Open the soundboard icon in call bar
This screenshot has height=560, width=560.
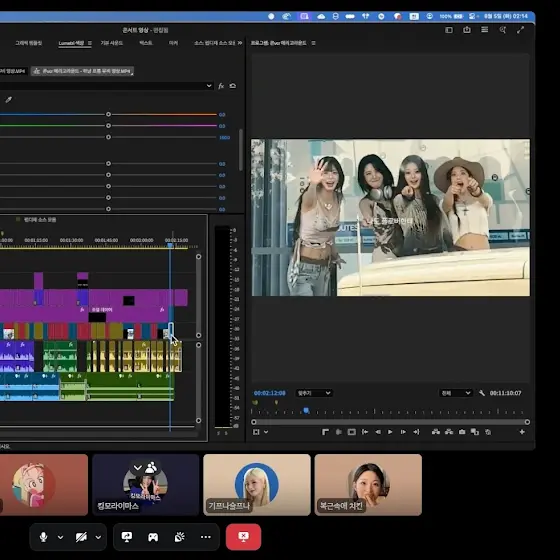179,537
